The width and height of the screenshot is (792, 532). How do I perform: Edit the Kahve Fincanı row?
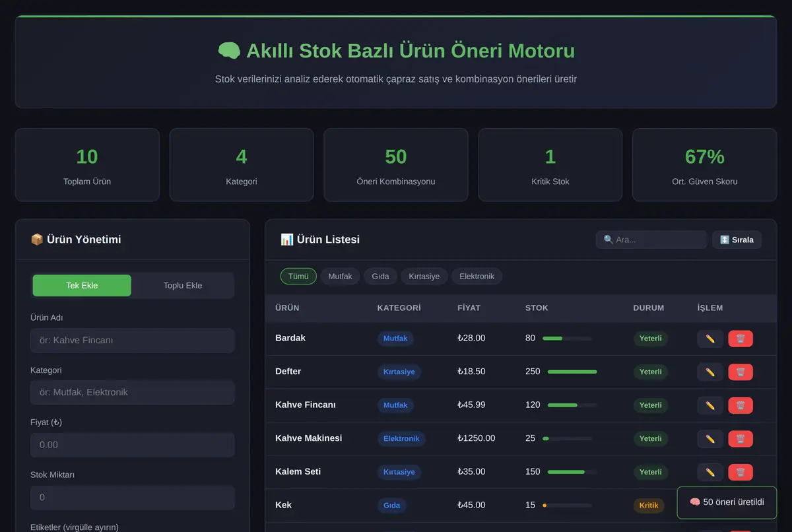pyautogui.click(x=710, y=405)
